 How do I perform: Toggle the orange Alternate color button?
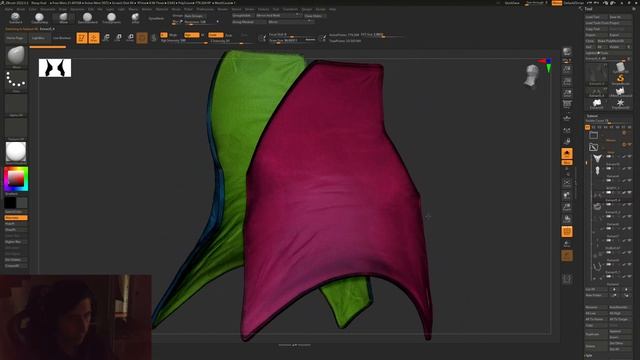click(16, 218)
